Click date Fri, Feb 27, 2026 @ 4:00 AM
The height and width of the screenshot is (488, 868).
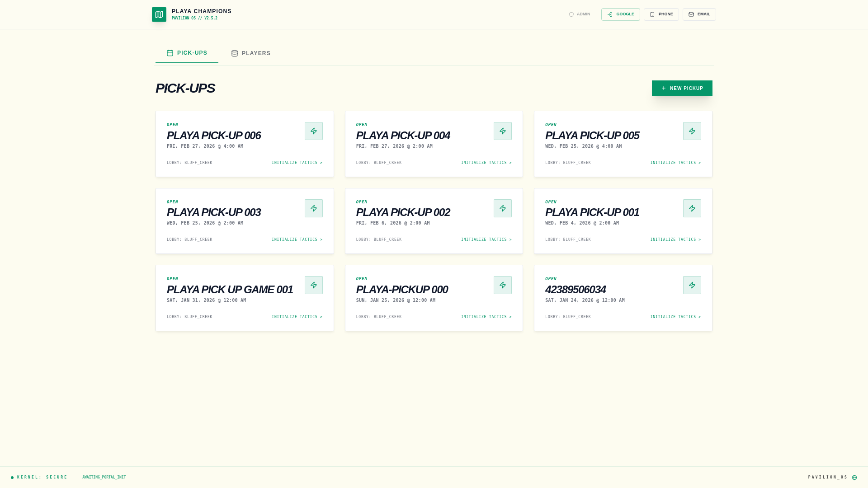click(205, 146)
